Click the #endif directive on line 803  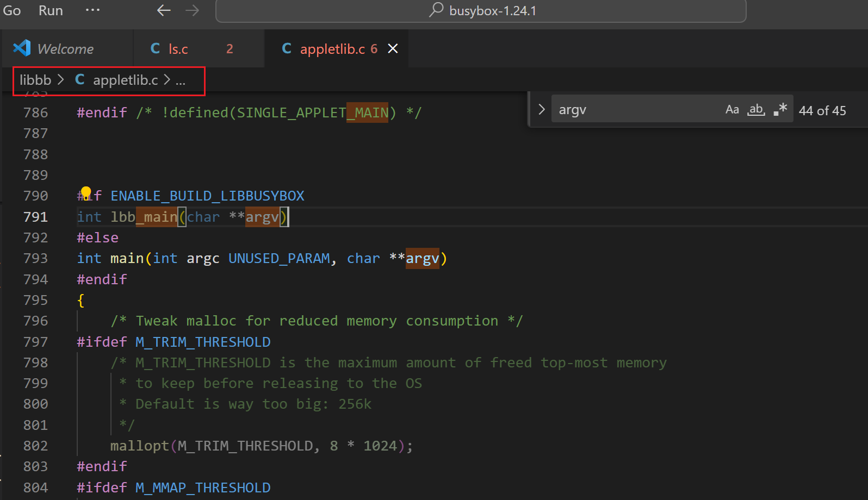pos(102,466)
